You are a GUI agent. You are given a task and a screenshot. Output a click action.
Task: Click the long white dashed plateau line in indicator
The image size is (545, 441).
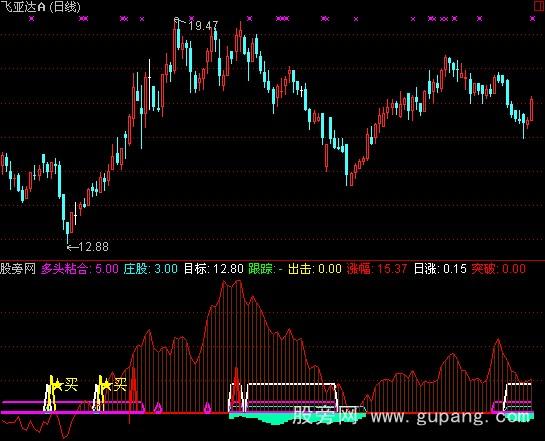[291, 384]
